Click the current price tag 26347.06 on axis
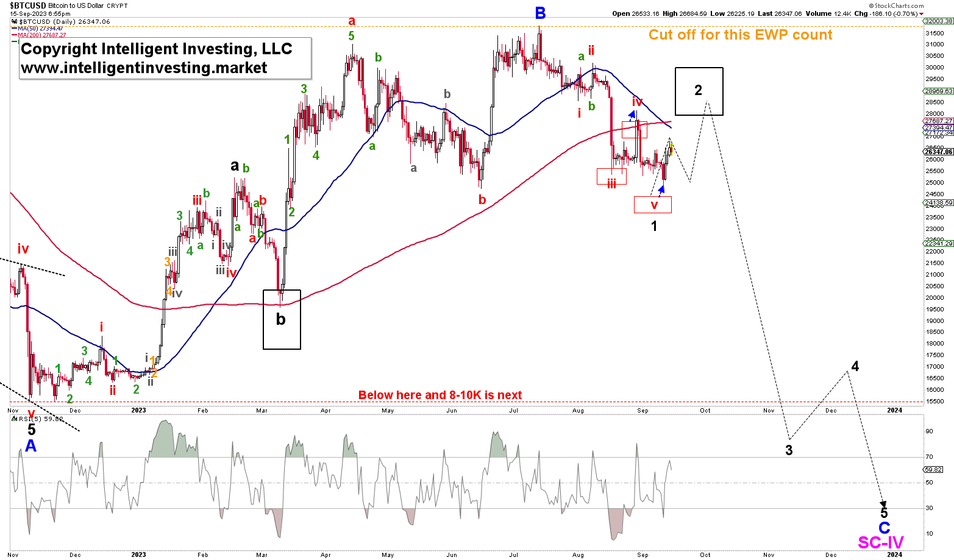This screenshot has width=954, height=560. tap(939, 152)
